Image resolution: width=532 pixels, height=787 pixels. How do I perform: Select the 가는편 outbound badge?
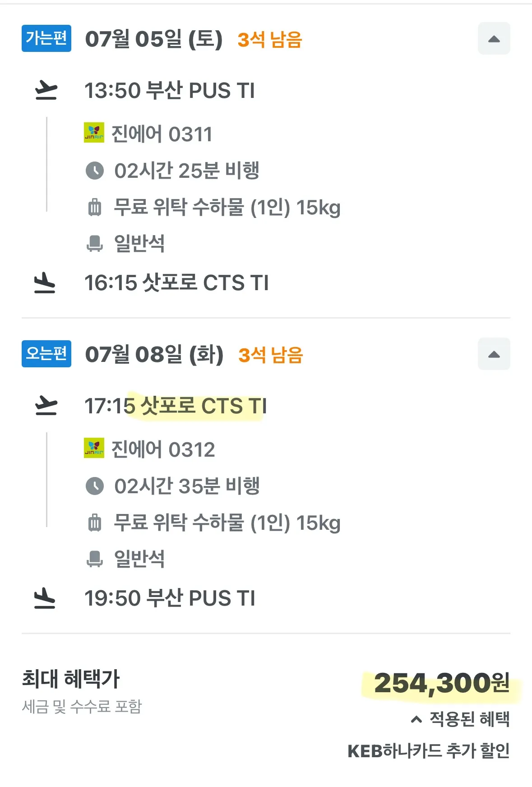click(x=46, y=38)
